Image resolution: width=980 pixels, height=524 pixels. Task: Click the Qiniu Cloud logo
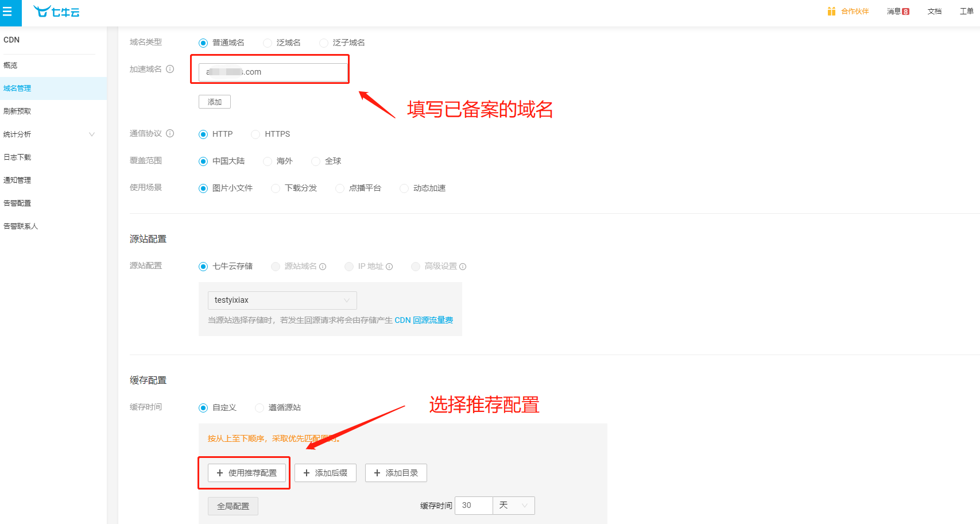[x=56, y=11]
